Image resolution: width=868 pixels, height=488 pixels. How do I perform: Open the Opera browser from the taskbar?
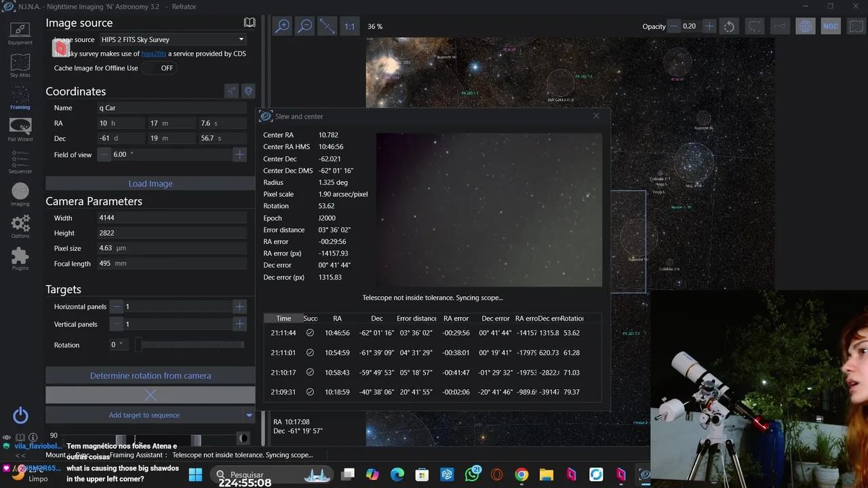coord(497,474)
